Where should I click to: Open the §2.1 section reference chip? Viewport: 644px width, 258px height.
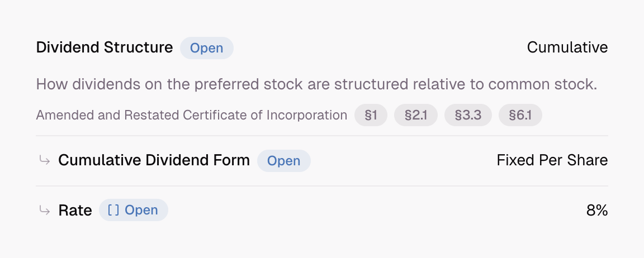[x=416, y=115]
